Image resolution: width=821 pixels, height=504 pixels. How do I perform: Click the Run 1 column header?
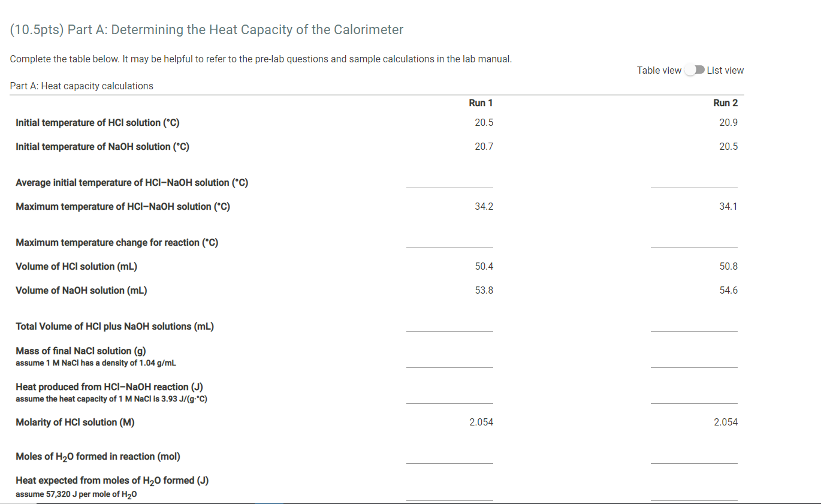pyautogui.click(x=481, y=102)
